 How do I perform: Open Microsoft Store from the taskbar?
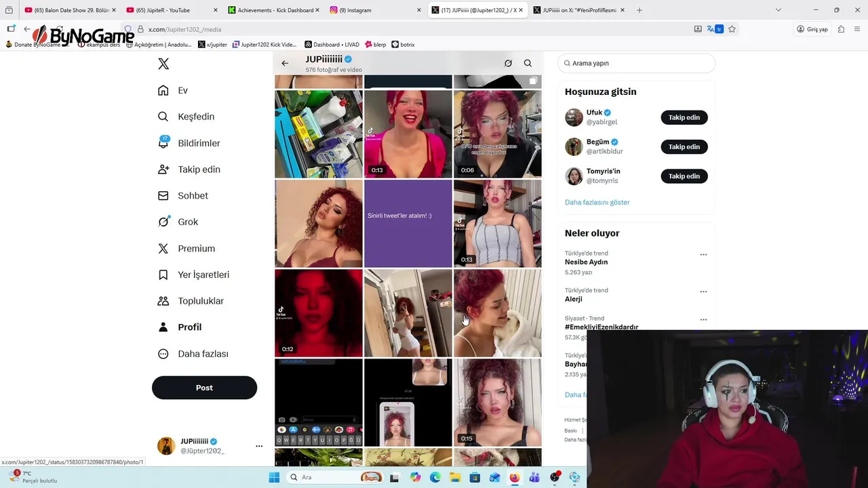click(475, 477)
